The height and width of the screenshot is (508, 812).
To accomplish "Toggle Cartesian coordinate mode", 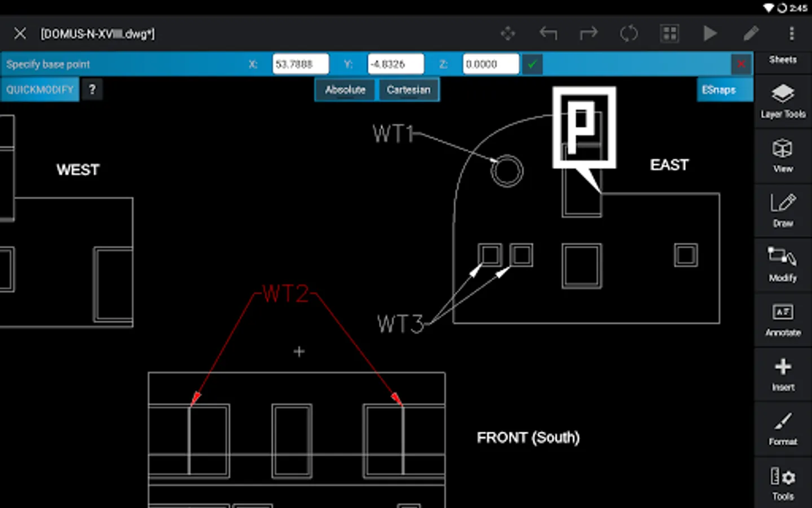I will [409, 90].
